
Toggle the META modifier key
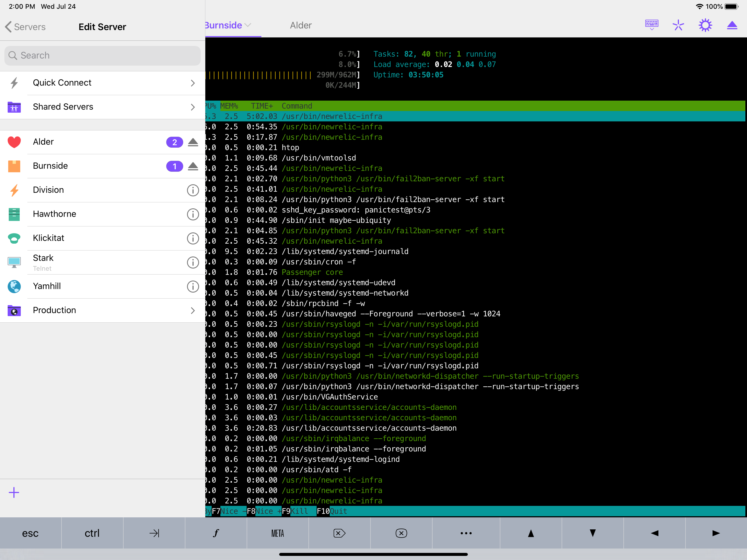278,533
